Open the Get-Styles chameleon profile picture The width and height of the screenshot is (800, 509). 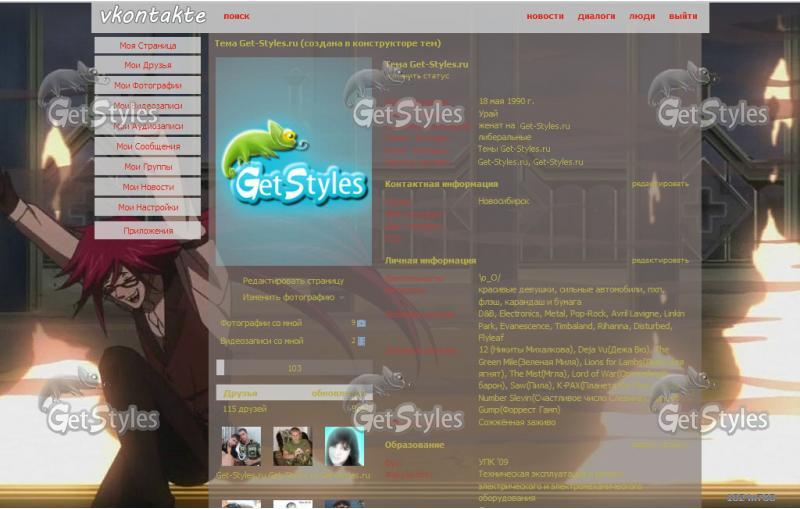293,160
